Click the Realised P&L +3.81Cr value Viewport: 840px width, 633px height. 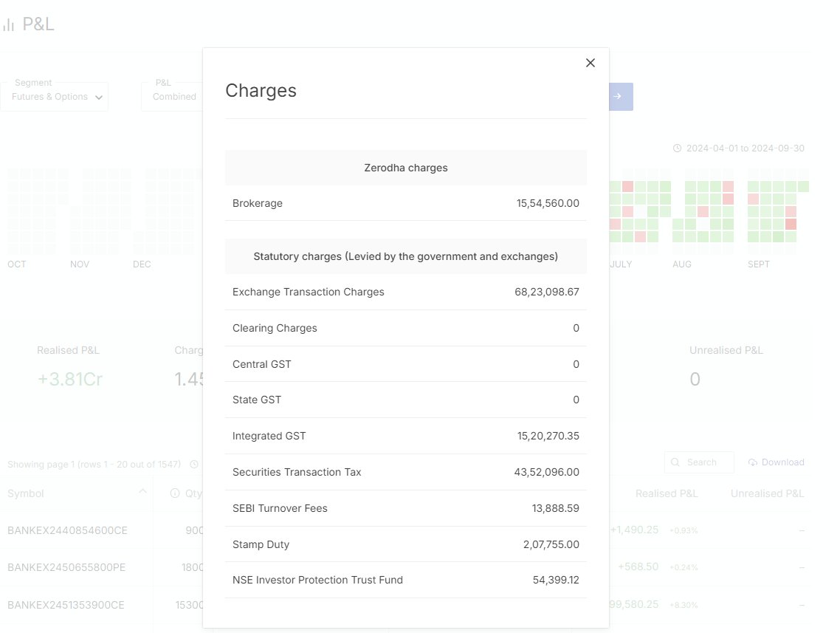coord(69,379)
